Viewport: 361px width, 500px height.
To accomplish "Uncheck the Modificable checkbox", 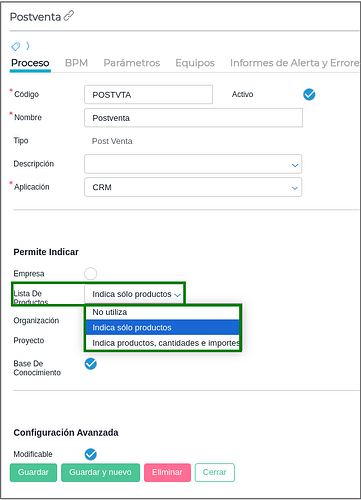I will [90, 454].
